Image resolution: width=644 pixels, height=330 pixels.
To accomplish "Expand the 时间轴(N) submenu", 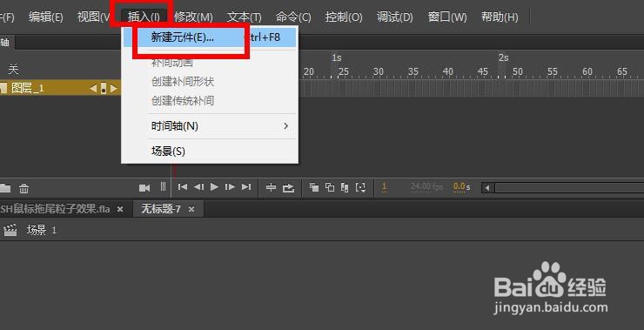I will [210, 126].
